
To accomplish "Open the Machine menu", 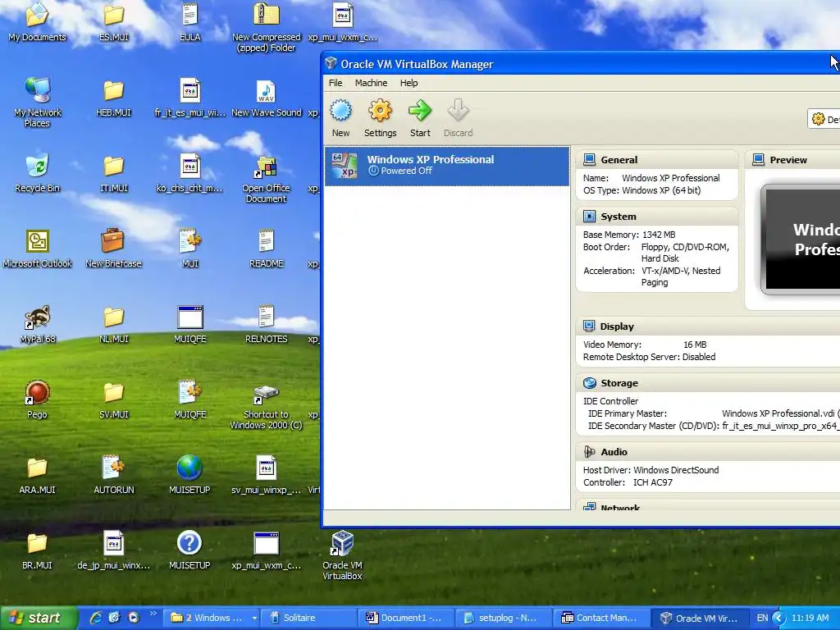I will click(x=371, y=83).
